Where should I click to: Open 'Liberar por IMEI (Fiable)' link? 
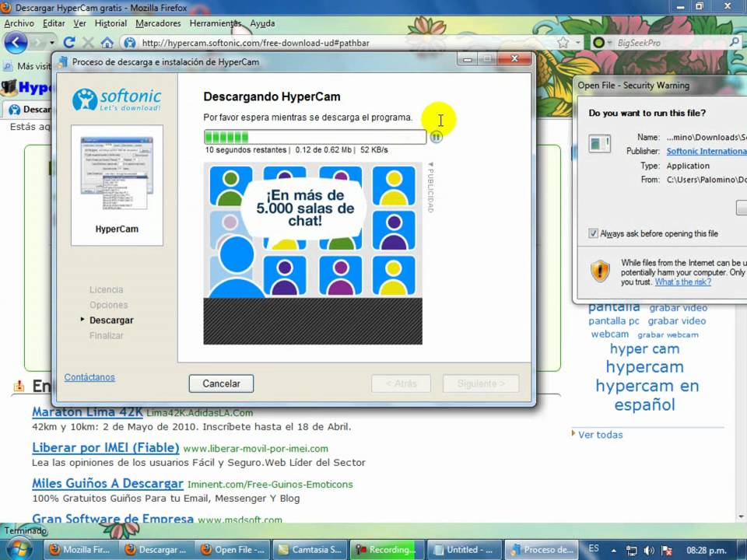106,448
